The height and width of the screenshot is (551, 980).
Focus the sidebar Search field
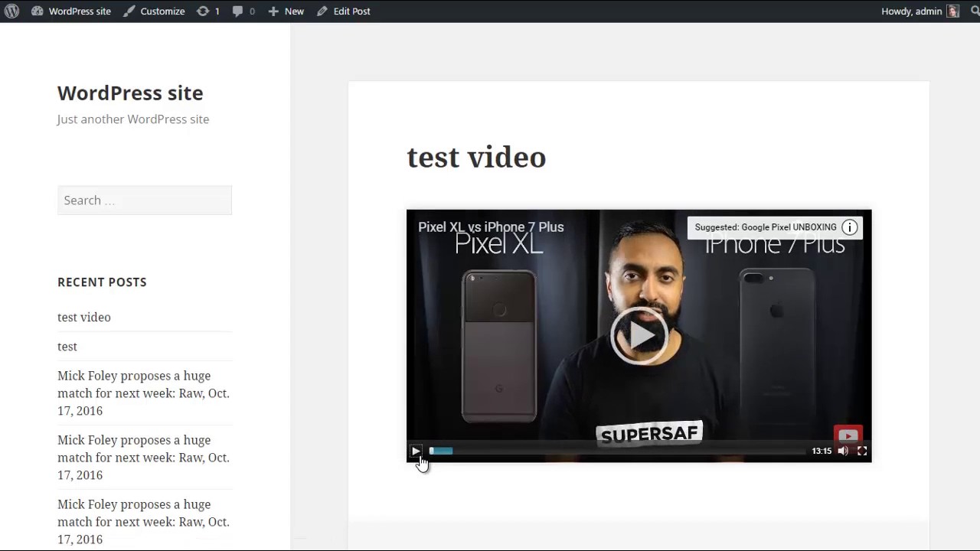click(145, 200)
